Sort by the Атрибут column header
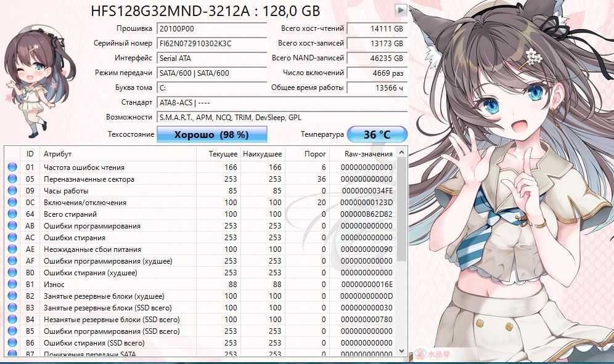 118,154
